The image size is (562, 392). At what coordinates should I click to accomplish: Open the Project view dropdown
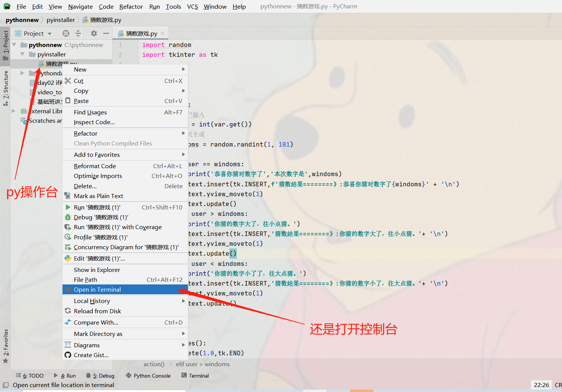pyautogui.click(x=50, y=34)
